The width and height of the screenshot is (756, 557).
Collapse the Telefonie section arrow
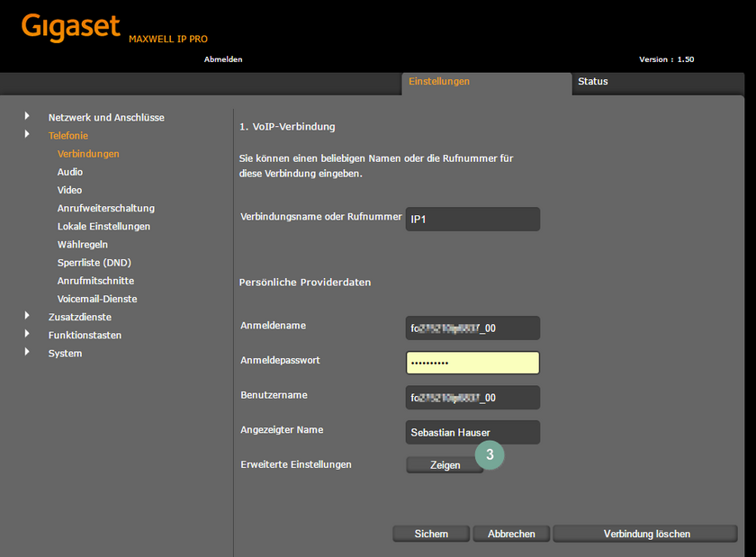[27, 135]
